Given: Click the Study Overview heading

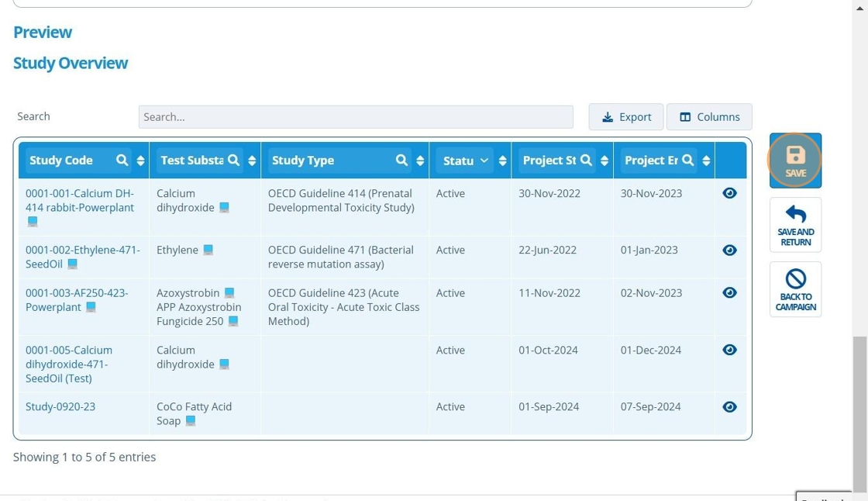Looking at the screenshot, I should 71,63.
